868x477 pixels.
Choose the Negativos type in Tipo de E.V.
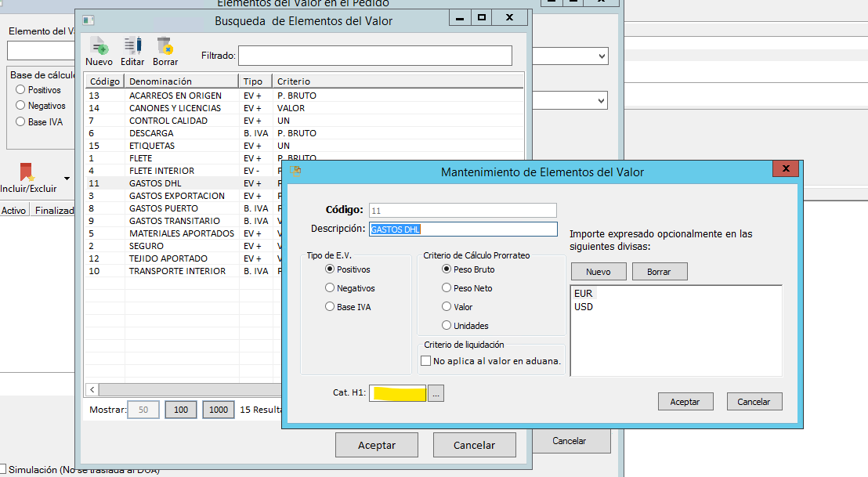point(330,288)
